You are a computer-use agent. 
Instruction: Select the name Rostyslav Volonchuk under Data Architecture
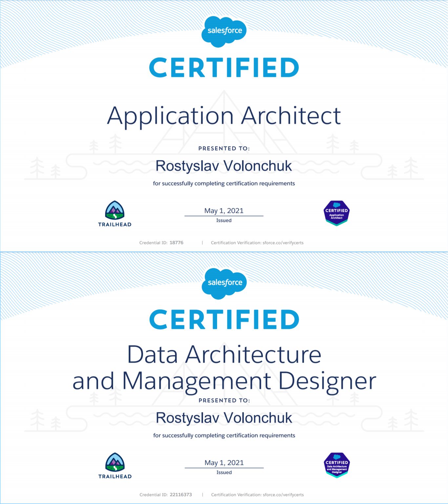point(224,418)
